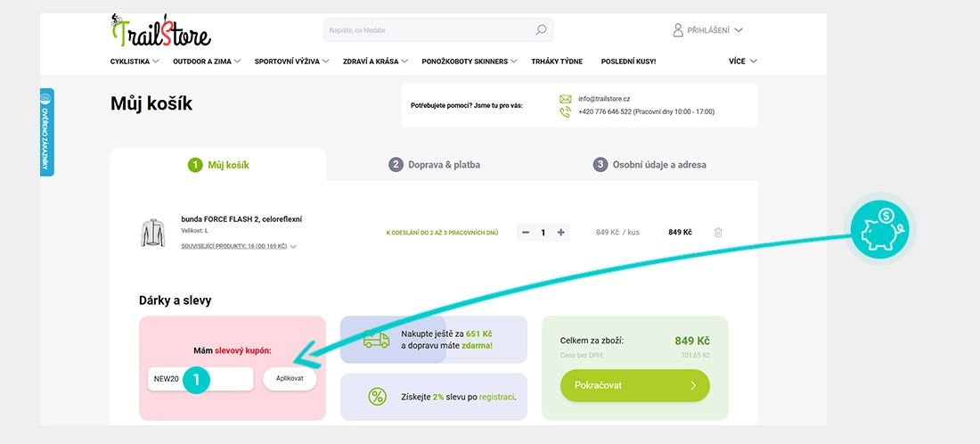Click the Dárky a slevy heading
Viewport: 980px width, 444px height.
click(x=175, y=300)
